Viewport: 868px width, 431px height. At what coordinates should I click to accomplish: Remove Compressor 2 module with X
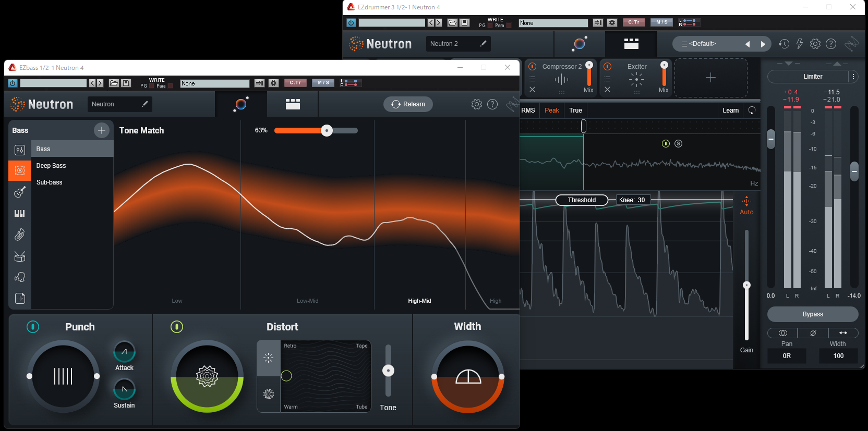(532, 90)
